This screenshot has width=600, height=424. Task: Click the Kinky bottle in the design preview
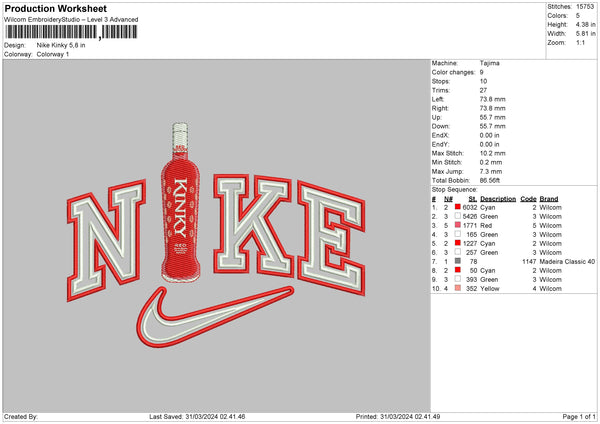pyautogui.click(x=180, y=202)
